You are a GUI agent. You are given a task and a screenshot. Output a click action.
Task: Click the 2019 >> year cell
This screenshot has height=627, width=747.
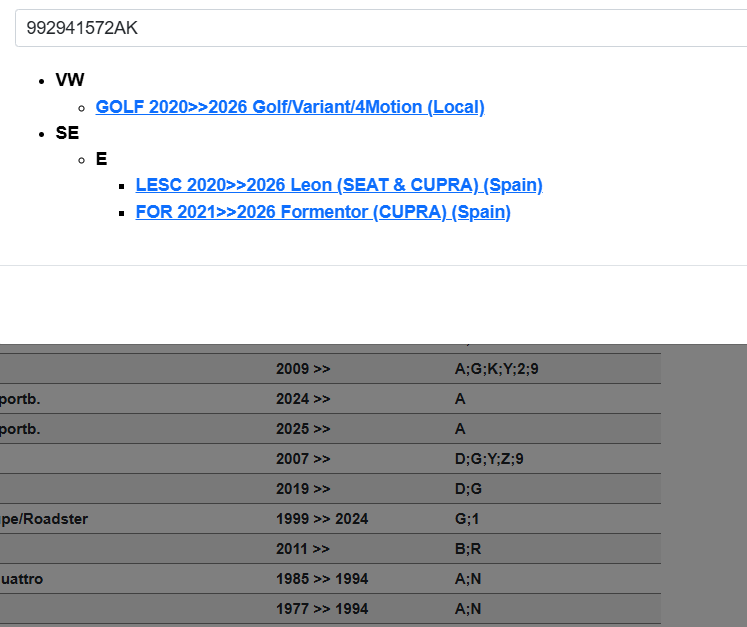(x=303, y=489)
